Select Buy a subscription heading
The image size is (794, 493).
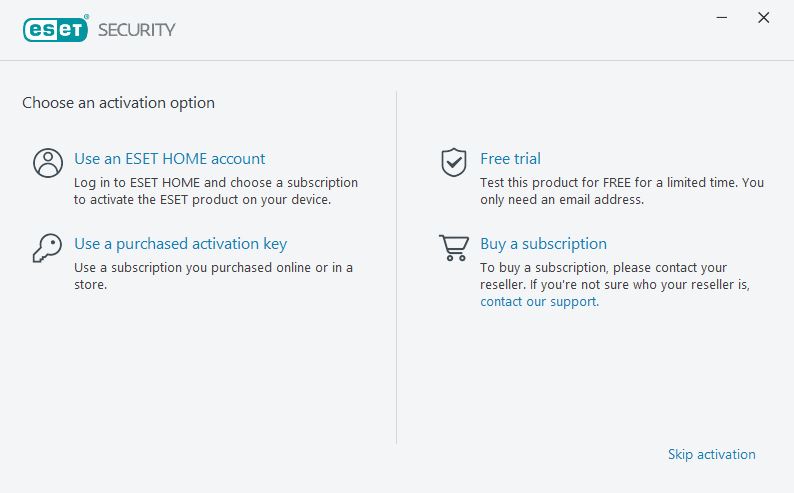tap(543, 244)
